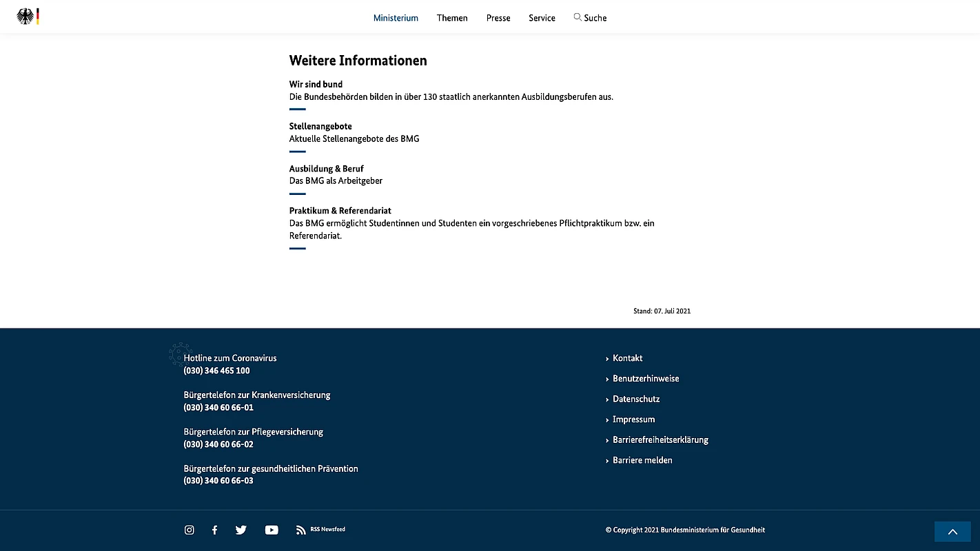Open the Impressum footer link
This screenshot has width=980, height=551.
(633, 419)
